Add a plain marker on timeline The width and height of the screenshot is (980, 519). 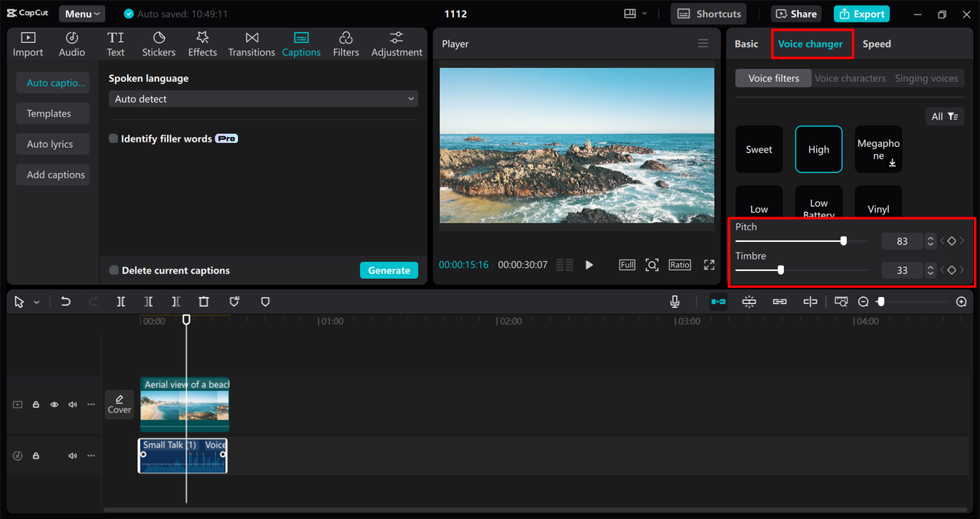[266, 302]
